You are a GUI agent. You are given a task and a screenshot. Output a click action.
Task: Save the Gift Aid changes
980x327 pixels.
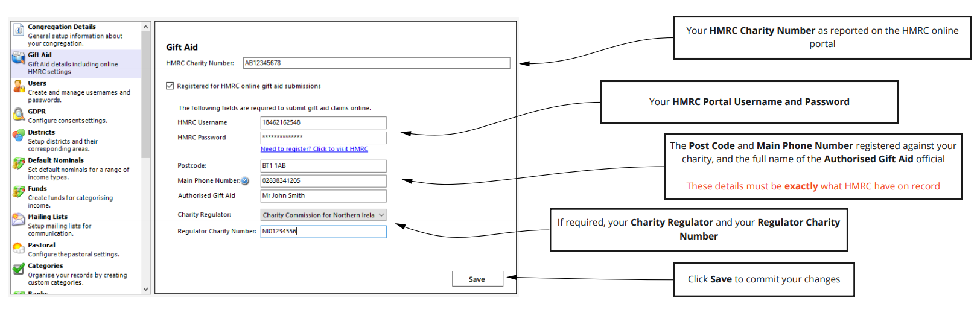click(x=477, y=279)
